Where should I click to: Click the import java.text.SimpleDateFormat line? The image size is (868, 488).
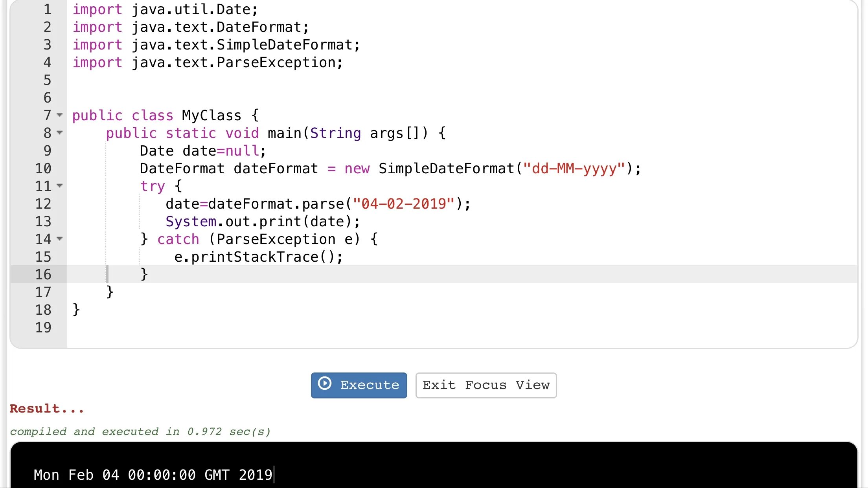coord(216,45)
